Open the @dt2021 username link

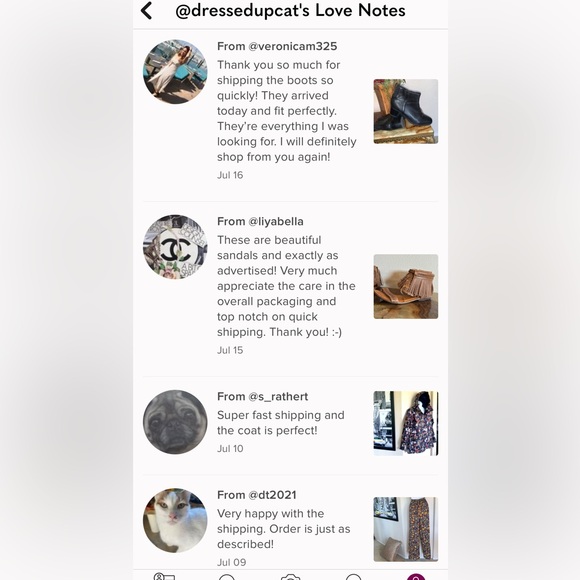pyautogui.click(x=272, y=495)
